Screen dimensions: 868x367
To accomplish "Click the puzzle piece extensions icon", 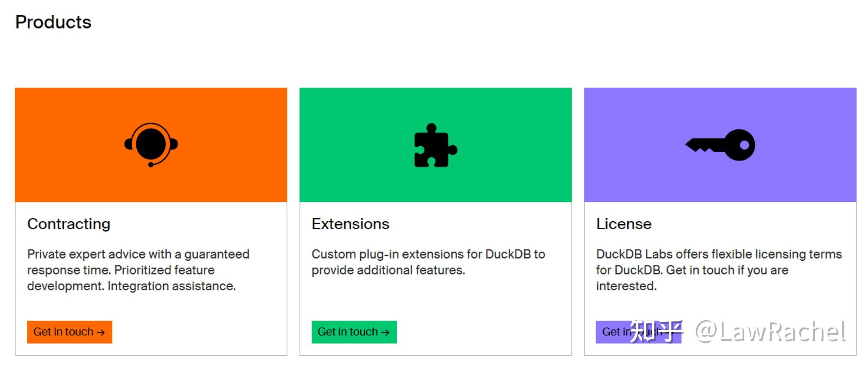I will coord(435,145).
